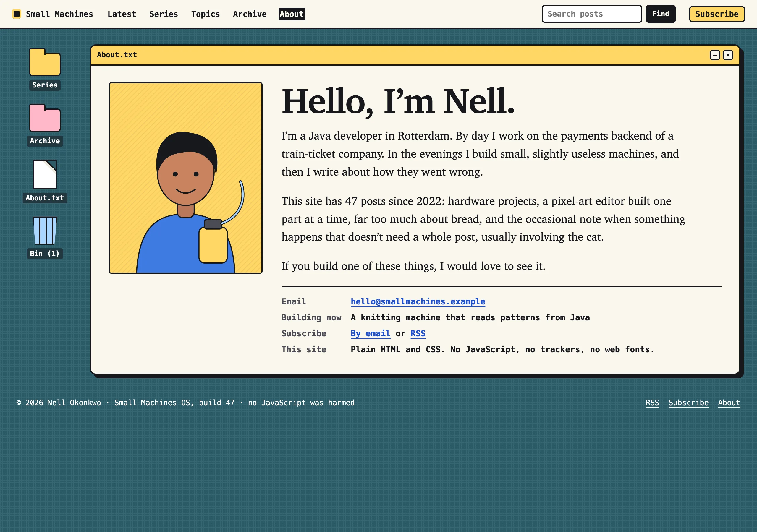Click the Hello, I'm Nell. heading

coord(398,101)
